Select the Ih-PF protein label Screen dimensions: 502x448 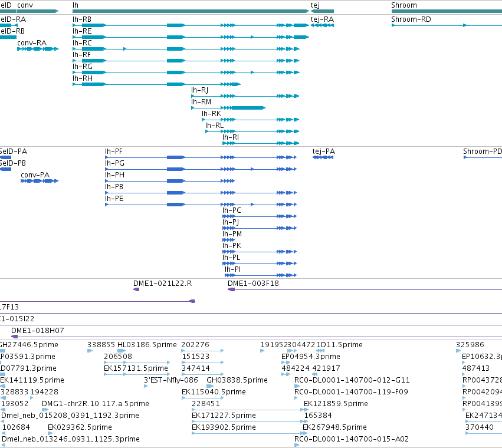[114, 151]
